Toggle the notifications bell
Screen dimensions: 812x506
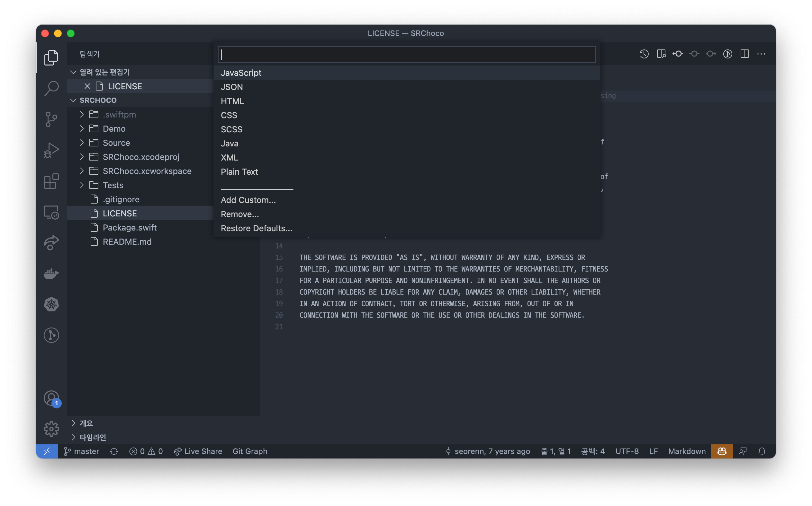(x=762, y=451)
